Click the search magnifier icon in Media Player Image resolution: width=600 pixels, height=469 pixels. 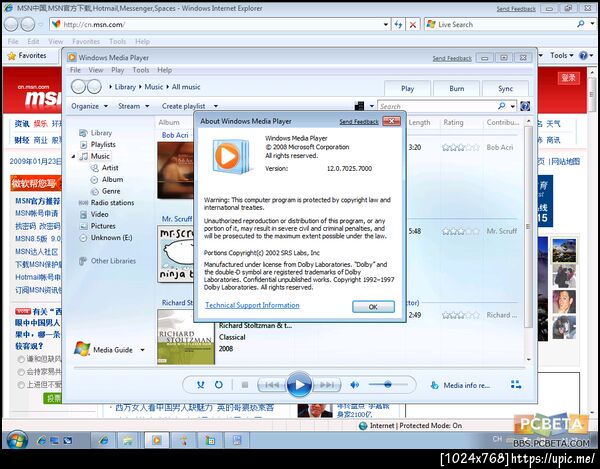[501, 106]
